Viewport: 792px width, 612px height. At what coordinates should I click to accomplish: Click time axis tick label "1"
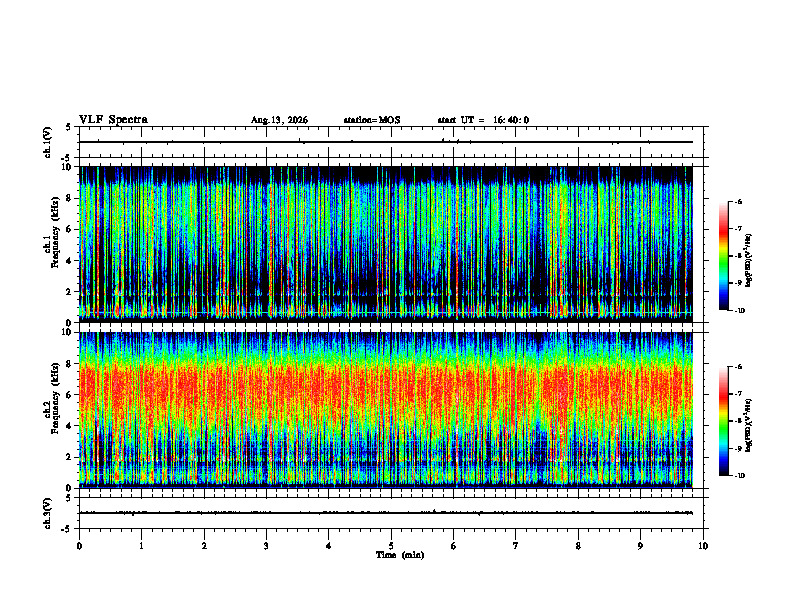(141, 546)
